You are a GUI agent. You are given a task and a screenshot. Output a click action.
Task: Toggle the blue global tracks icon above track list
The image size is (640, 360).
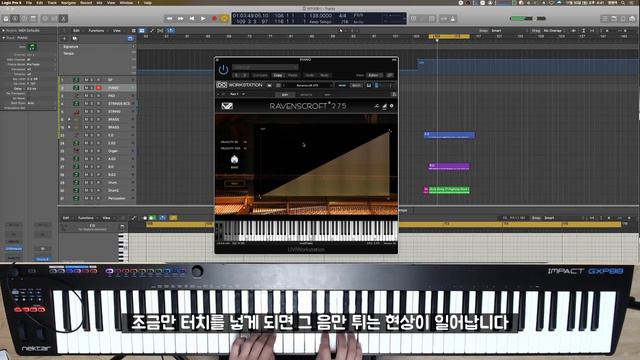pyautogui.click(x=130, y=39)
